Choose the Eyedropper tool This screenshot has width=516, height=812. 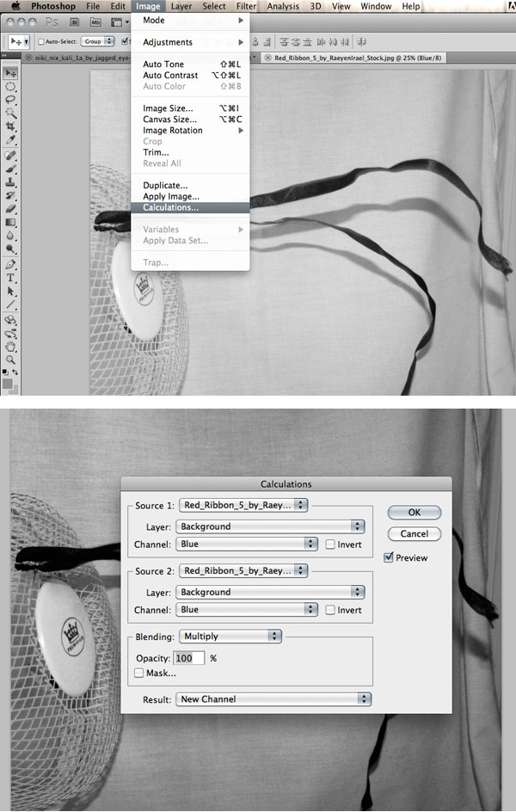pos(11,138)
